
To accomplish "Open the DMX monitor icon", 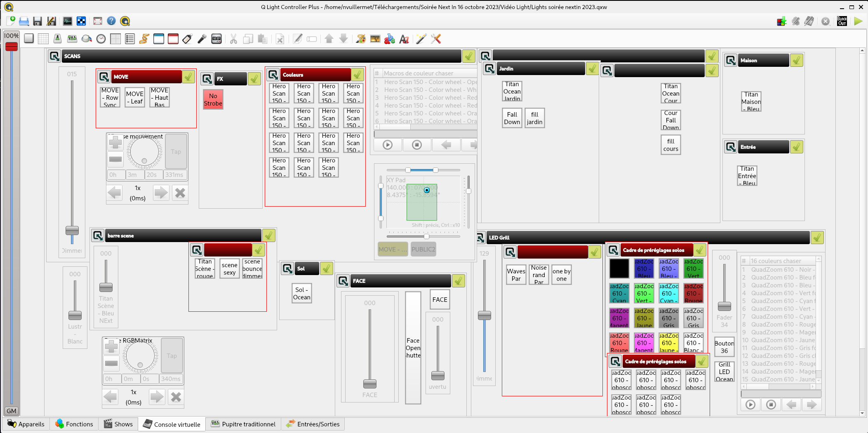I will (x=67, y=21).
